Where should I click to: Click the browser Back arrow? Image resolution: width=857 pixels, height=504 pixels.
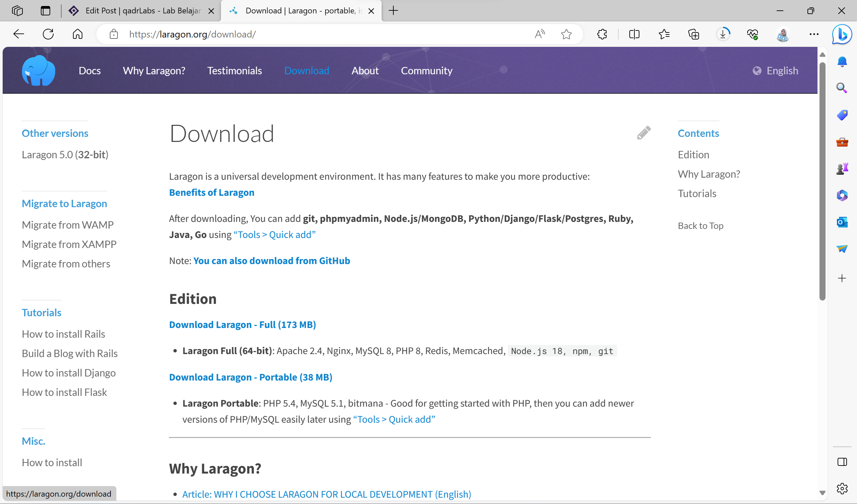[19, 34]
